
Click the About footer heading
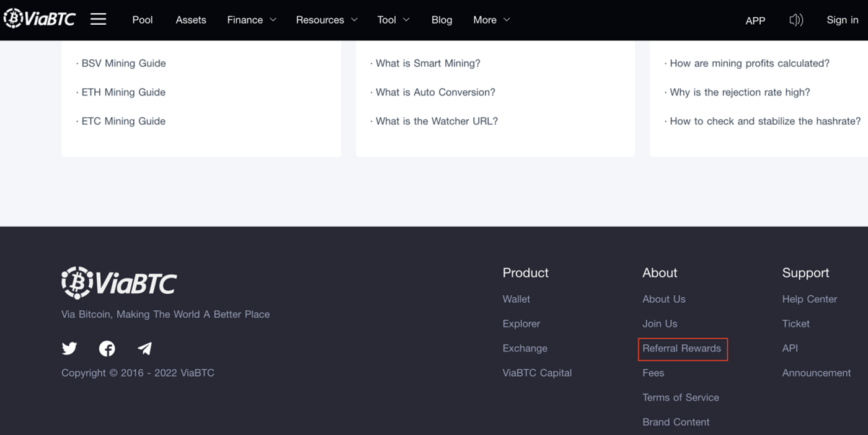[x=660, y=273]
